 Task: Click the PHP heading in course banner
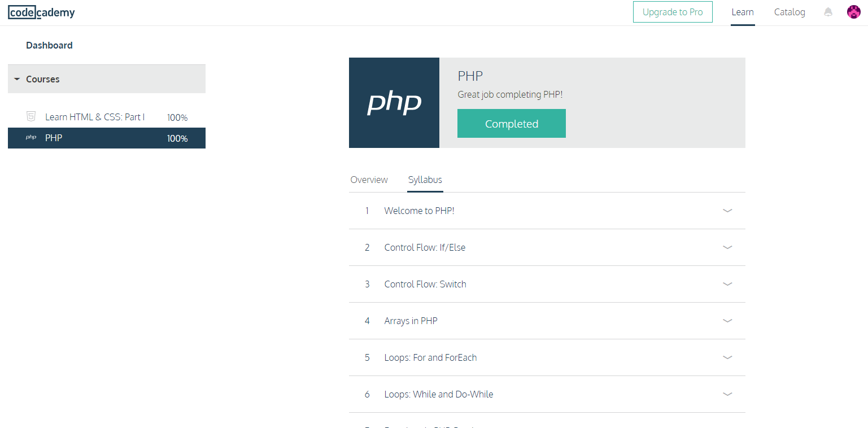click(x=470, y=76)
